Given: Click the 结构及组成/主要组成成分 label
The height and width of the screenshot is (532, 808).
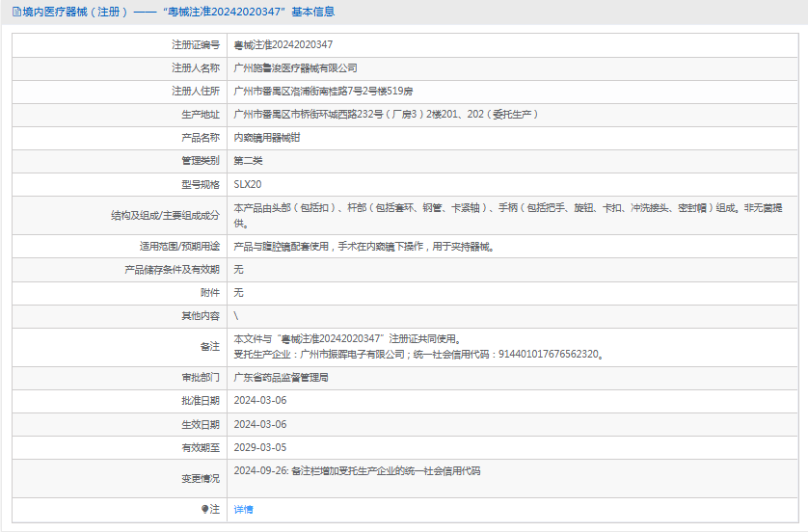Looking at the screenshot, I should (x=166, y=216).
